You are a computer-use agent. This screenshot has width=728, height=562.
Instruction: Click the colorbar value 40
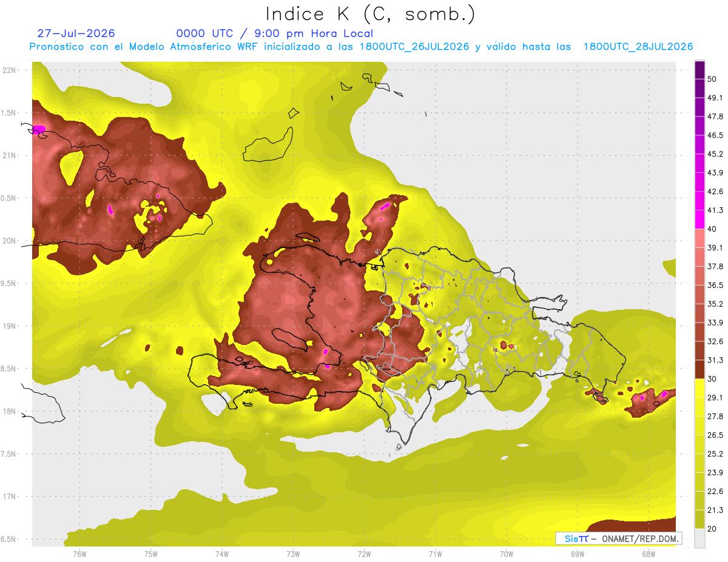(x=712, y=229)
